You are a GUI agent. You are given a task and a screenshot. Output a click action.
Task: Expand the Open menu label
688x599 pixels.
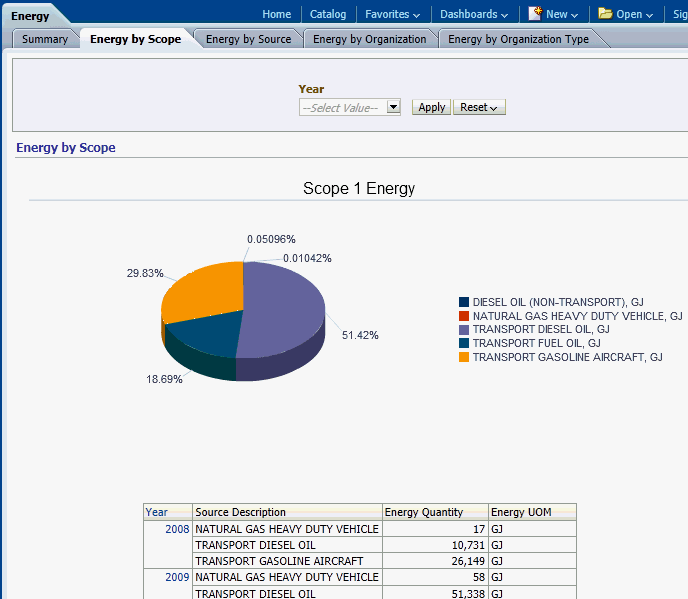pyautogui.click(x=634, y=14)
